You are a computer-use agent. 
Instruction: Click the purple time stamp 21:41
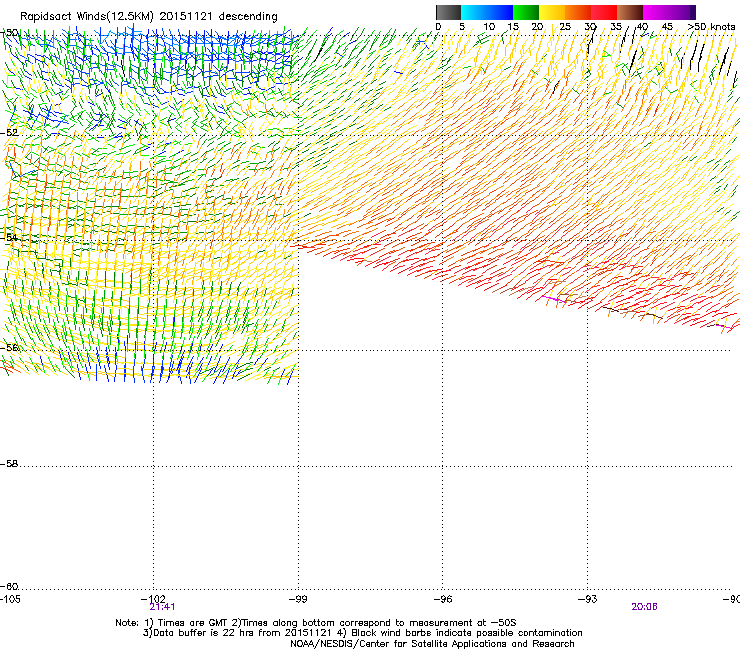[162, 607]
